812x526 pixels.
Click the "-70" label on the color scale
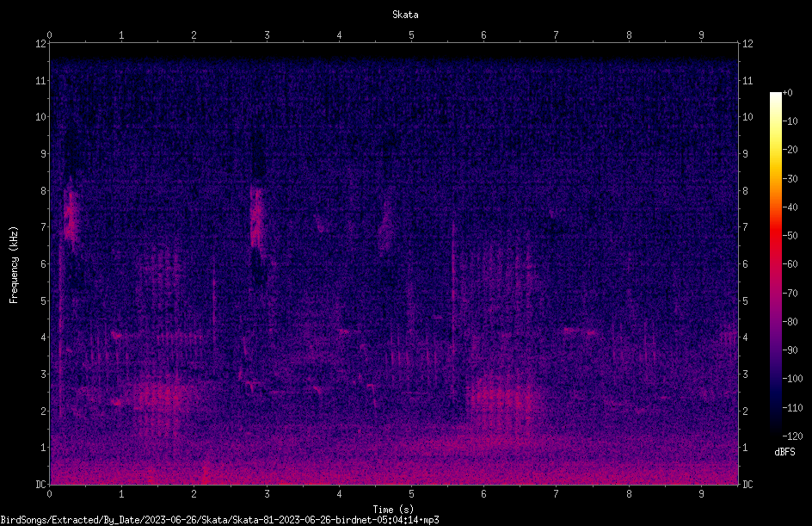[x=790, y=294]
